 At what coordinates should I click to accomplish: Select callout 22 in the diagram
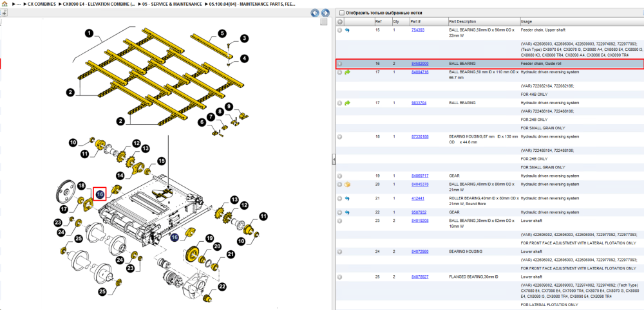222,287
